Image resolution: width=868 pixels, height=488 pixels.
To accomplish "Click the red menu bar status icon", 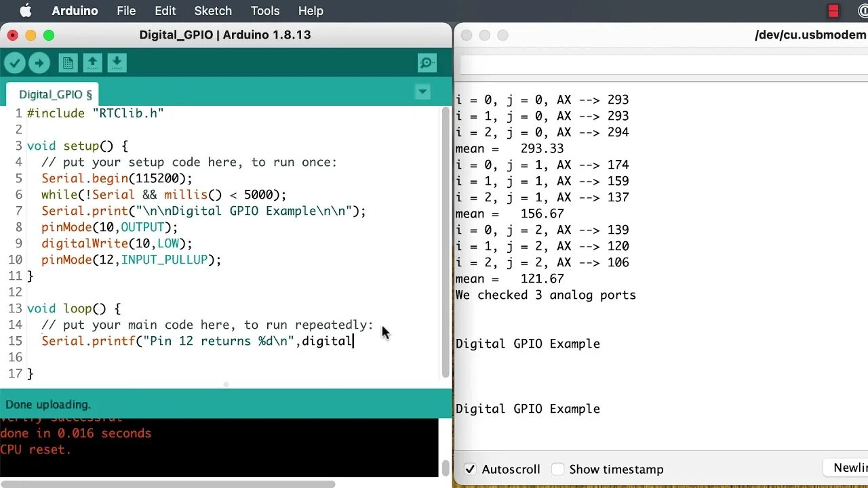I will click(833, 11).
